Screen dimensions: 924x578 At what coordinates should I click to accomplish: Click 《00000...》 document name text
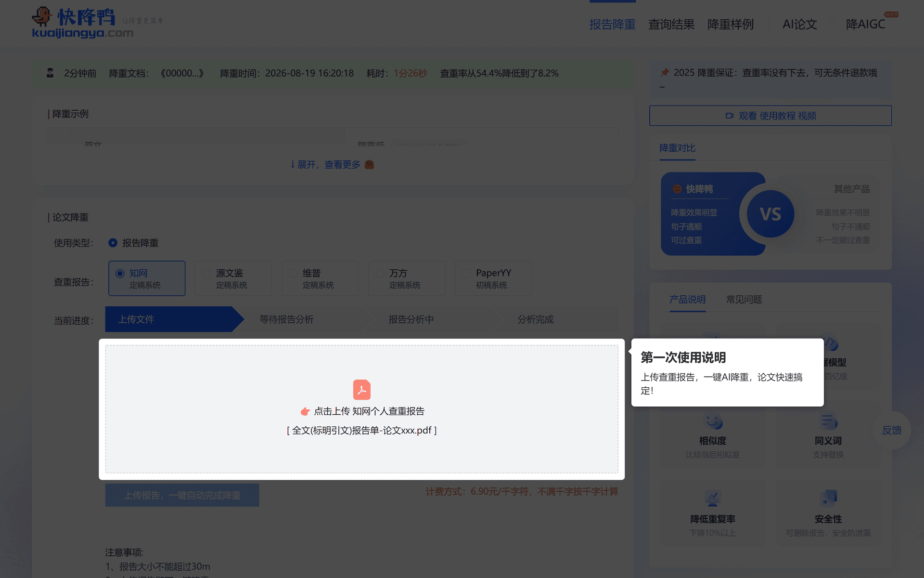tap(182, 73)
